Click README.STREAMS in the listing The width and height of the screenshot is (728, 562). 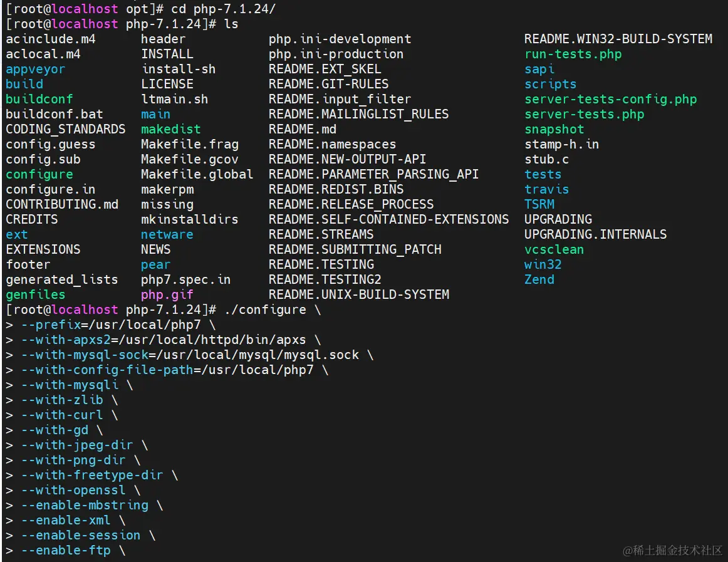(321, 234)
